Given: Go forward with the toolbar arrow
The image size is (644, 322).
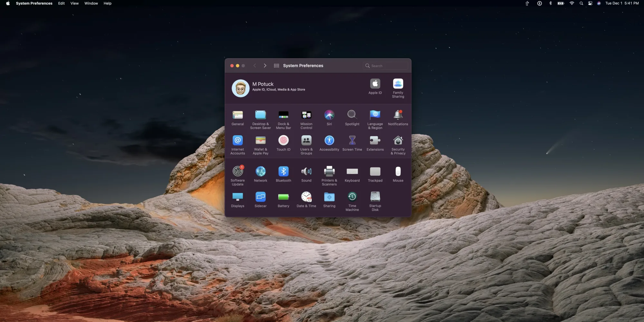Looking at the screenshot, I should (x=265, y=66).
